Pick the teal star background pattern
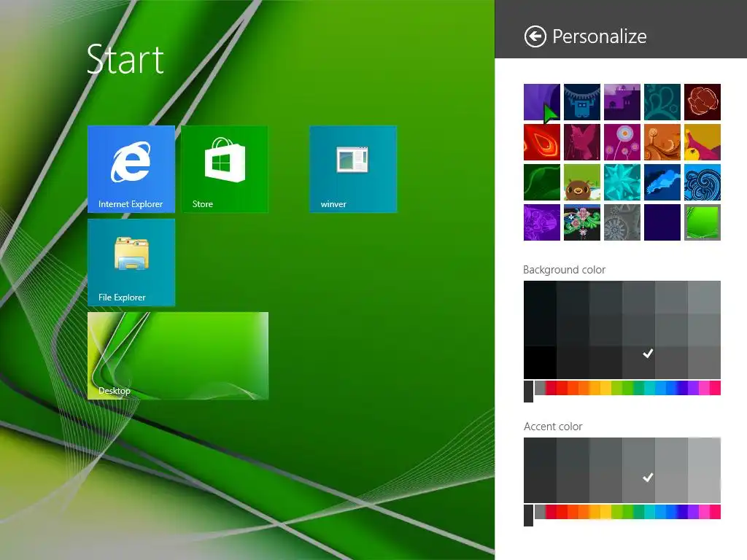 click(x=622, y=182)
